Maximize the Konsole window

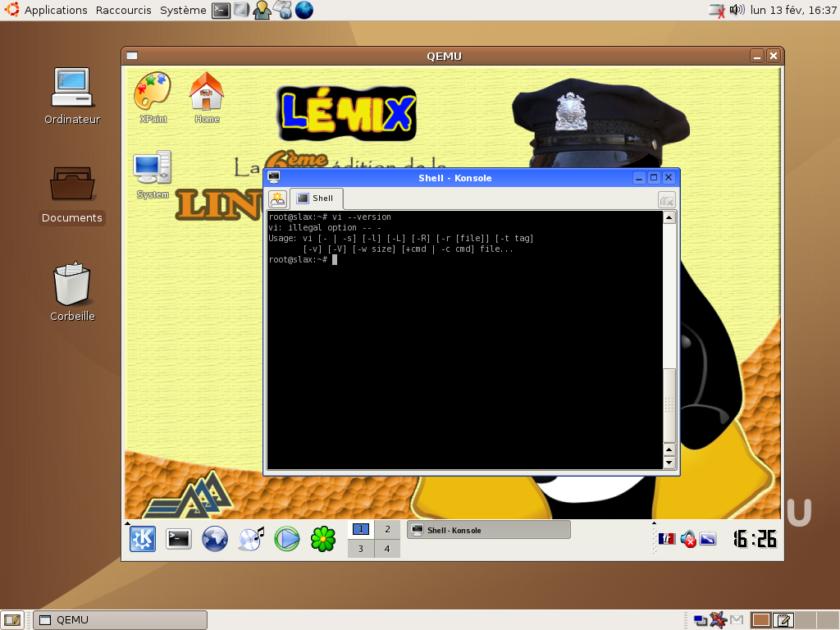tap(654, 177)
